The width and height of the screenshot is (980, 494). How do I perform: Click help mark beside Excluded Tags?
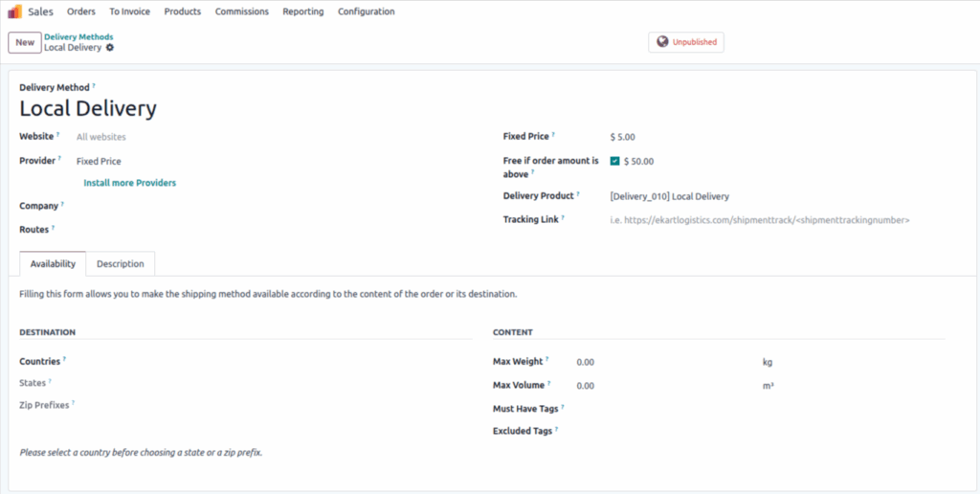pos(556,429)
